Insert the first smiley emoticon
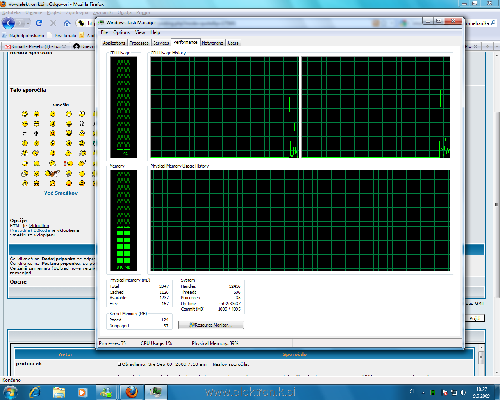Screen dimensions: 500x400 point(25,114)
